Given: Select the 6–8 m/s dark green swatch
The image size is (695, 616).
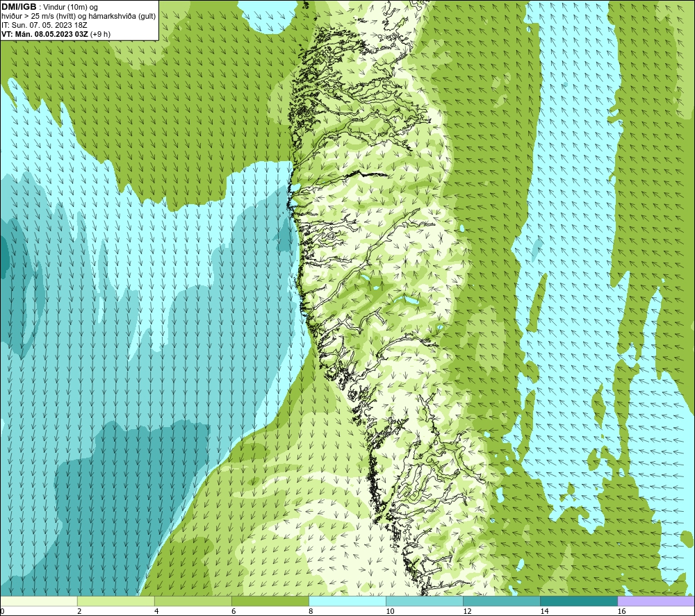Looking at the screenshot, I should [x=270, y=601].
